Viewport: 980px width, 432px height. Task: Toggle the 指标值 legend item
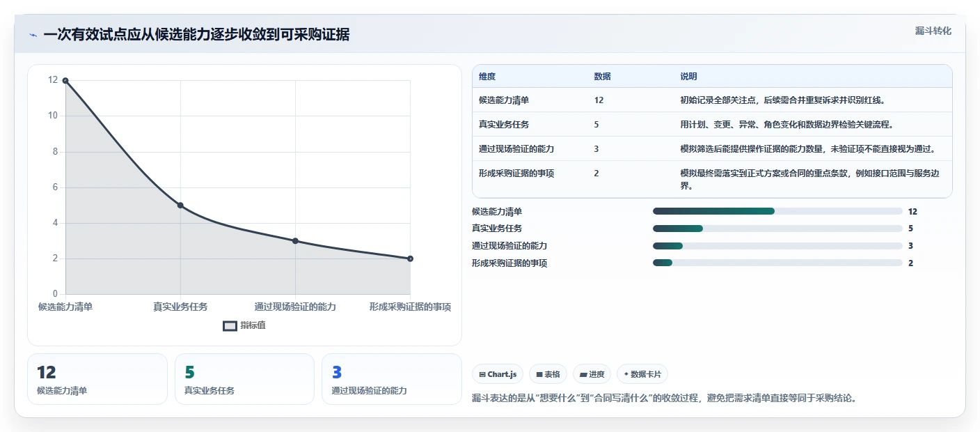tap(244, 325)
